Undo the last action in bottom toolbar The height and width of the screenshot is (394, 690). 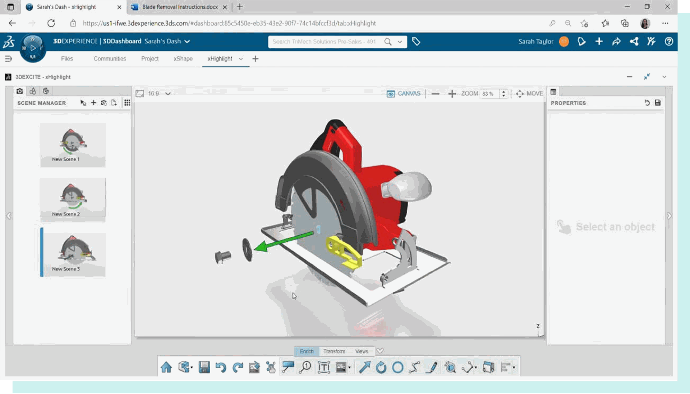[221, 367]
